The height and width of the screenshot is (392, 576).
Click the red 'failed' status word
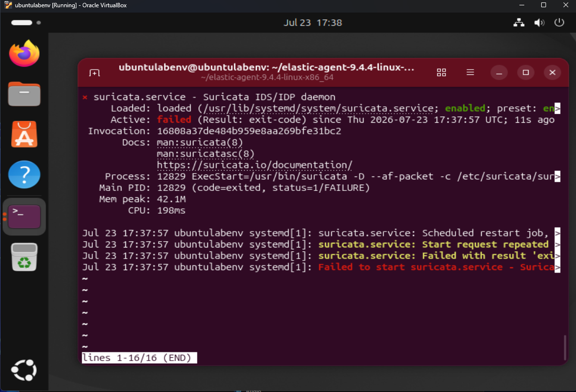[174, 120]
